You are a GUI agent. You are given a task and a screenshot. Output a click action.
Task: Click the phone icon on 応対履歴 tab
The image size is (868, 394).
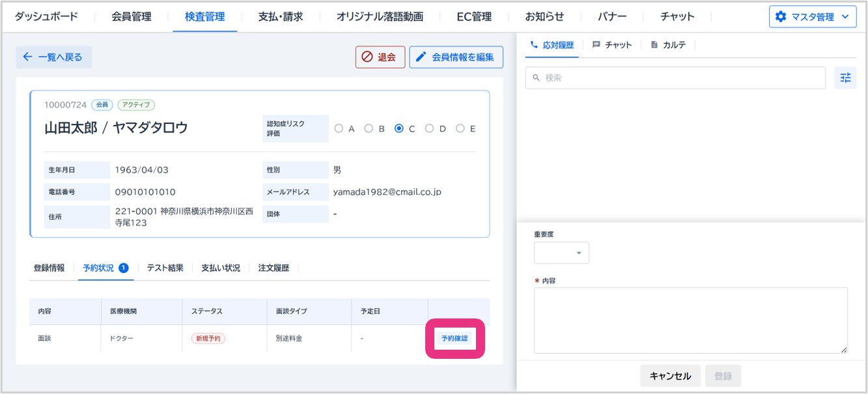[535, 45]
